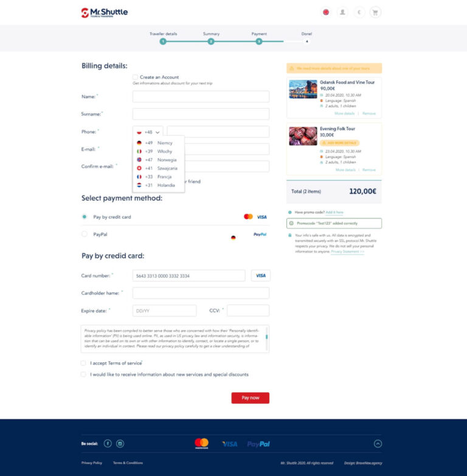
Task: Click the scroll-to-top arrow in footer
Action: pos(378,444)
